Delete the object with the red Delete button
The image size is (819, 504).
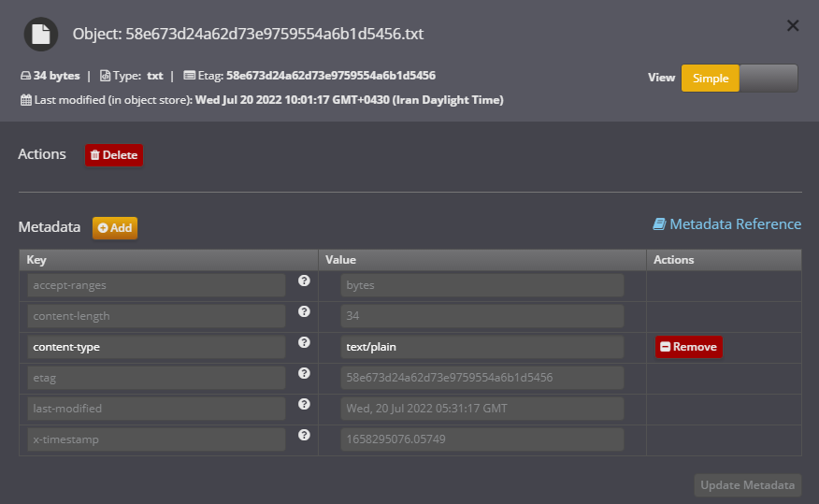point(114,155)
